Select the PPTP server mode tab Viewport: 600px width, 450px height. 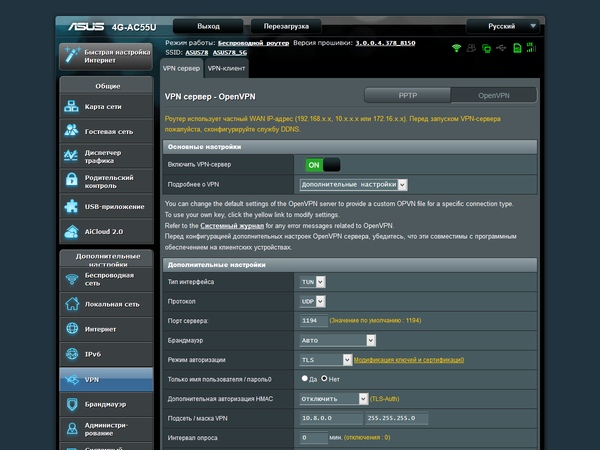(408, 95)
